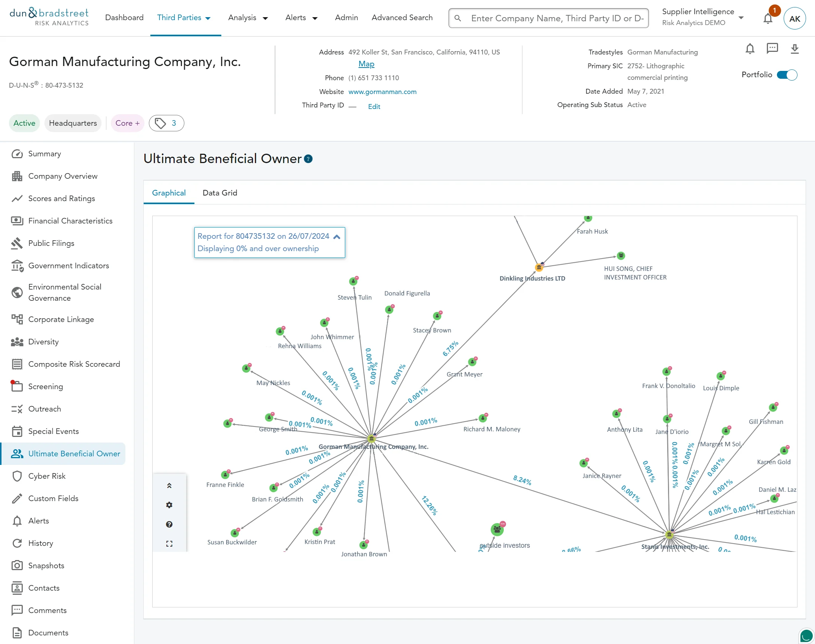Select the Gorman Manufacturing Company graph node
The image size is (815, 644).
point(371,438)
